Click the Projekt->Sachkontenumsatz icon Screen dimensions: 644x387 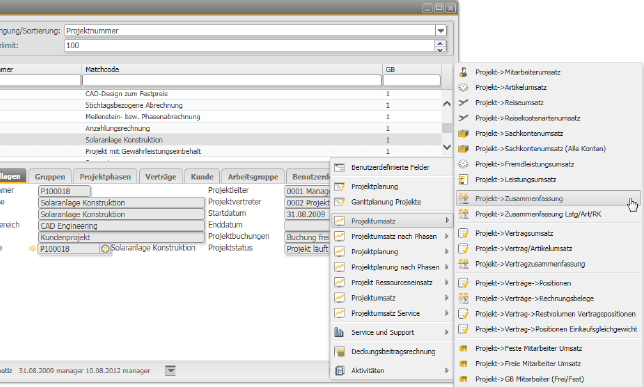(x=463, y=134)
